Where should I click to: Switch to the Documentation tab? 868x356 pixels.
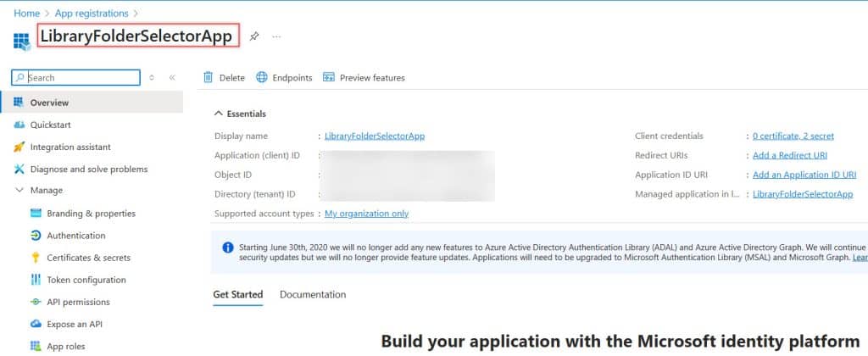(313, 294)
